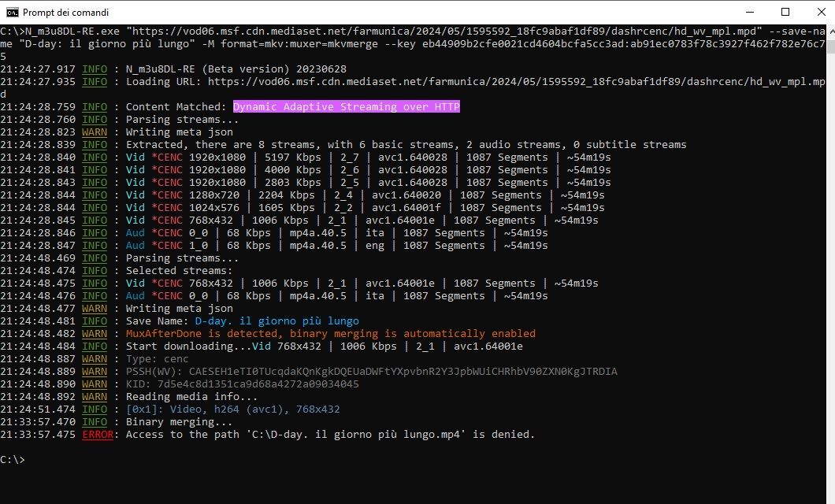Click 'format=mkv:muxer=mkvmerge' argument in command
This screenshot has width=835, height=504.
pos(299,44)
